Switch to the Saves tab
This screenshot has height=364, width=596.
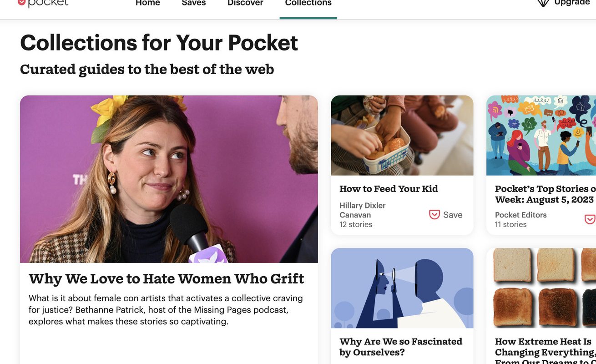(x=194, y=3)
